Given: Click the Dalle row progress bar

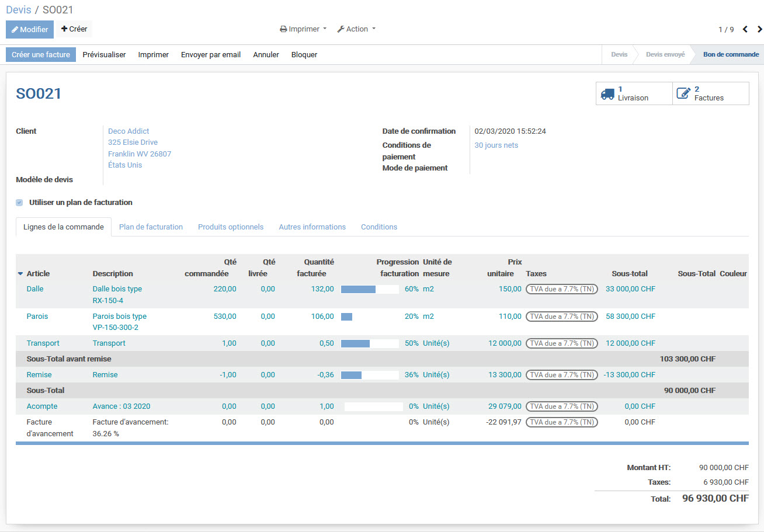Looking at the screenshot, I should (369, 289).
